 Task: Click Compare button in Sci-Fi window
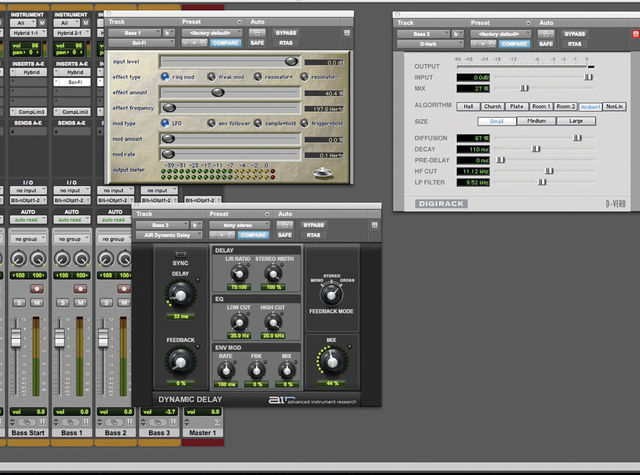click(x=226, y=43)
